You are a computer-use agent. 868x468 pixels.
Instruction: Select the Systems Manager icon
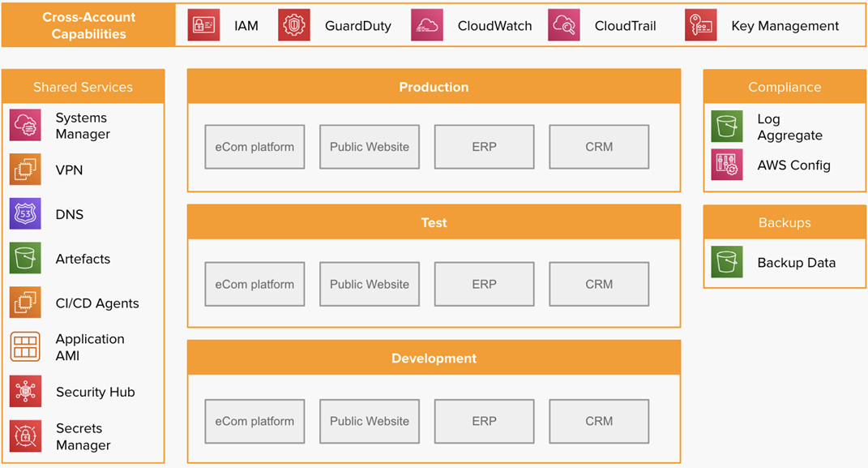click(x=25, y=125)
